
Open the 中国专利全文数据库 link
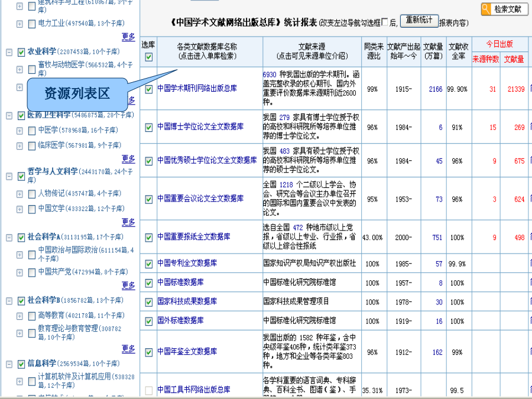(187, 263)
